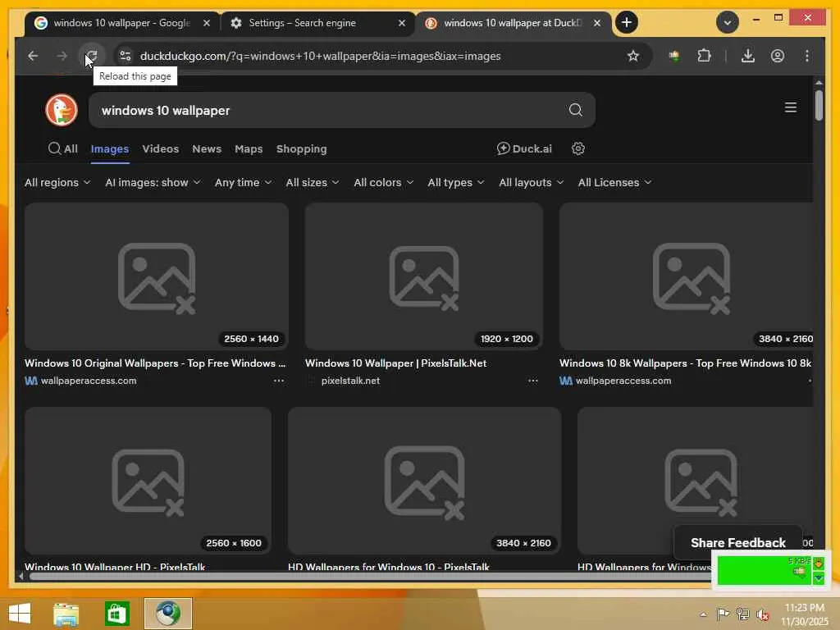
Task: Open a new tab with plus button
Action: click(x=626, y=22)
